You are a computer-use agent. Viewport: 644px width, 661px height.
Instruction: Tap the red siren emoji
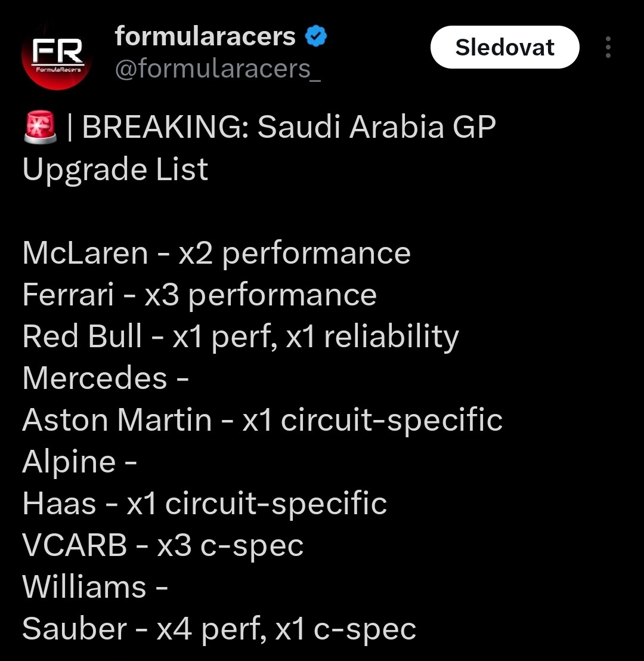tap(40, 127)
